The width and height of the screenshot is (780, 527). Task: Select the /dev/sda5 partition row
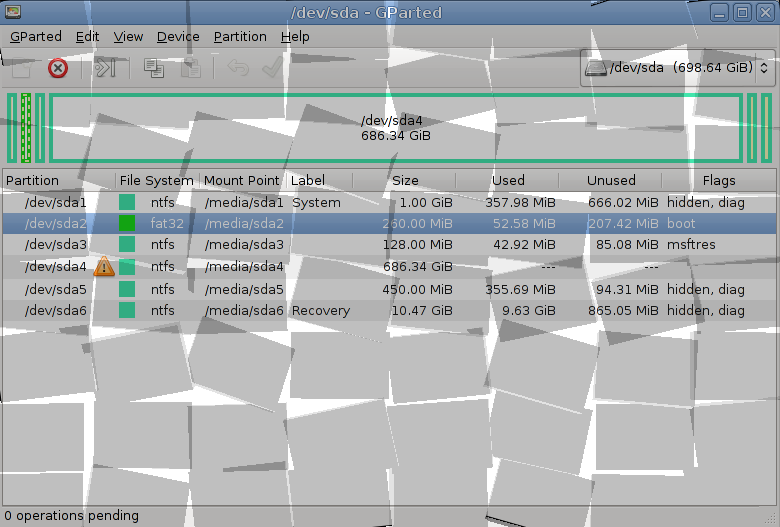pyautogui.click(x=389, y=289)
